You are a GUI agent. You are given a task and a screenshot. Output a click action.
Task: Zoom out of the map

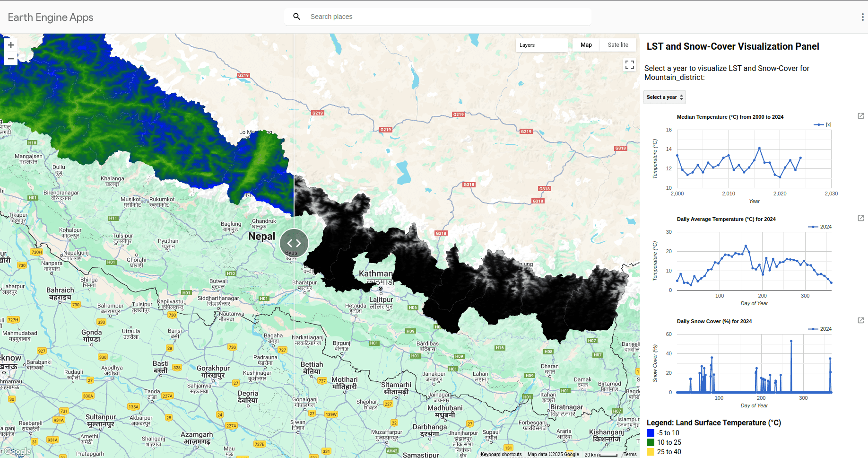click(x=11, y=59)
